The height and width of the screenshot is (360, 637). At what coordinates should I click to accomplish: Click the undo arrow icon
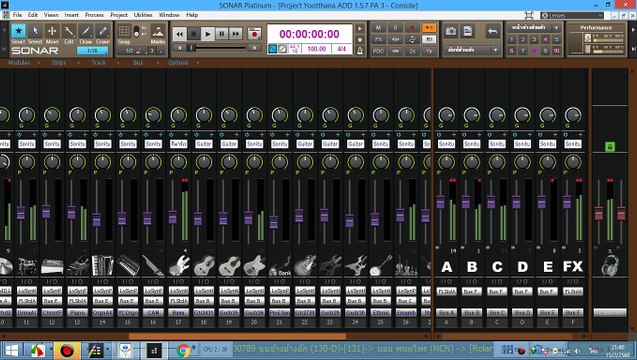pos(493,31)
